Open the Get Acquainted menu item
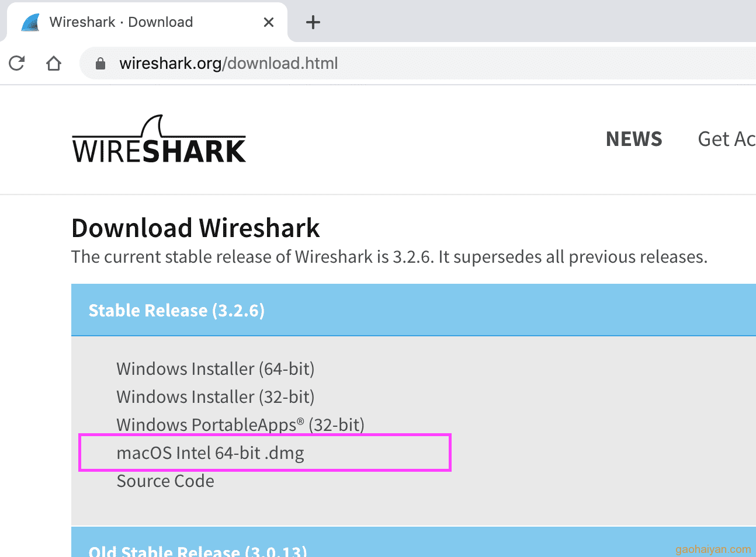756x557 pixels. (x=727, y=139)
